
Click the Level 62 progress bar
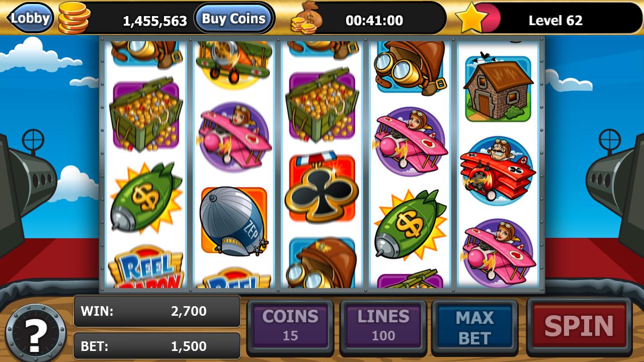pos(556,20)
